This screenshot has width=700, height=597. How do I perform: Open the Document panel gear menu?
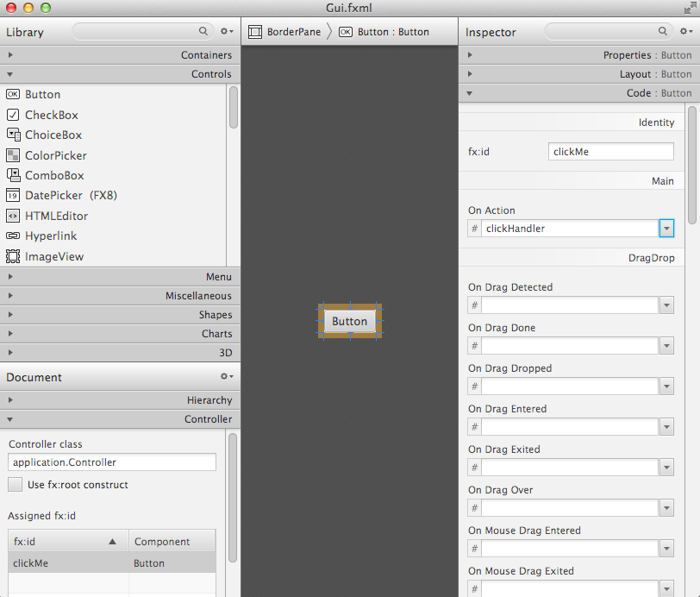coord(226,376)
